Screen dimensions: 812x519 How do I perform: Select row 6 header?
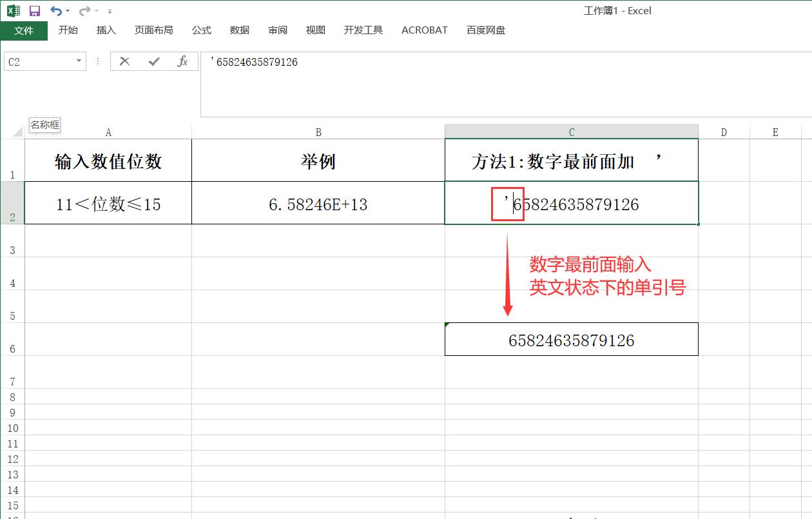(x=12, y=339)
